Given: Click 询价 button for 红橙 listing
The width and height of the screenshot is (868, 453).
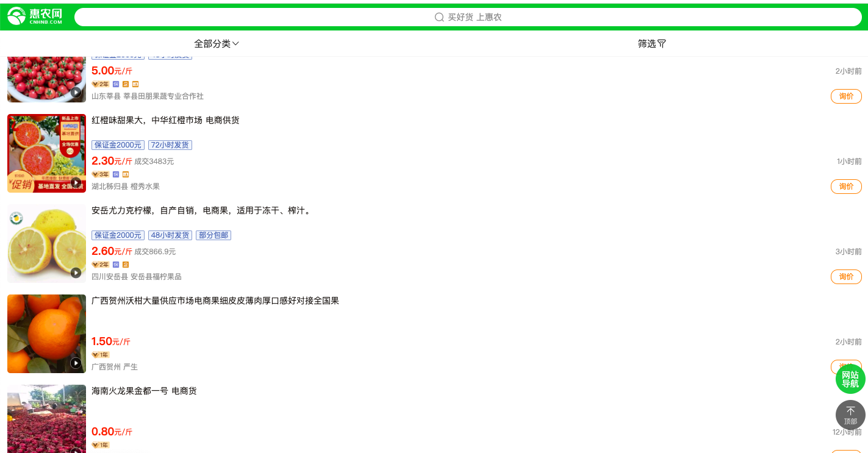Looking at the screenshot, I should click(x=845, y=187).
